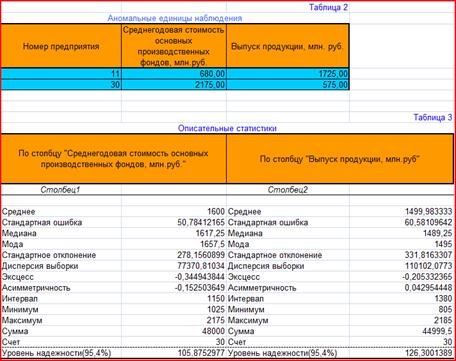Click the 'Аномальные единицы наблюдения' title cell
456x361 pixels.
coord(175,18)
